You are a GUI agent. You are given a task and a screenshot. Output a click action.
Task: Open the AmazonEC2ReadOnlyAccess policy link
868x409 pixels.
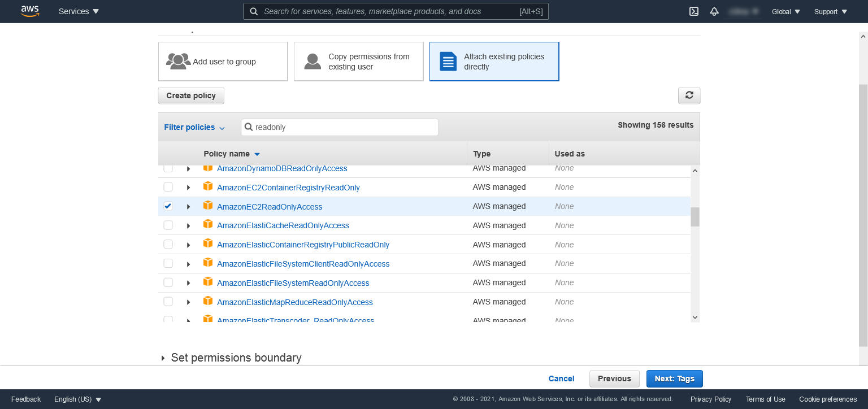tap(270, 207)
